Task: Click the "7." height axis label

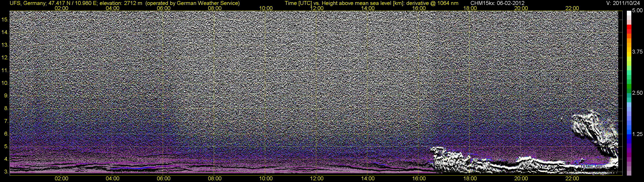Action: pyautogui.click(x=6, y=121)
